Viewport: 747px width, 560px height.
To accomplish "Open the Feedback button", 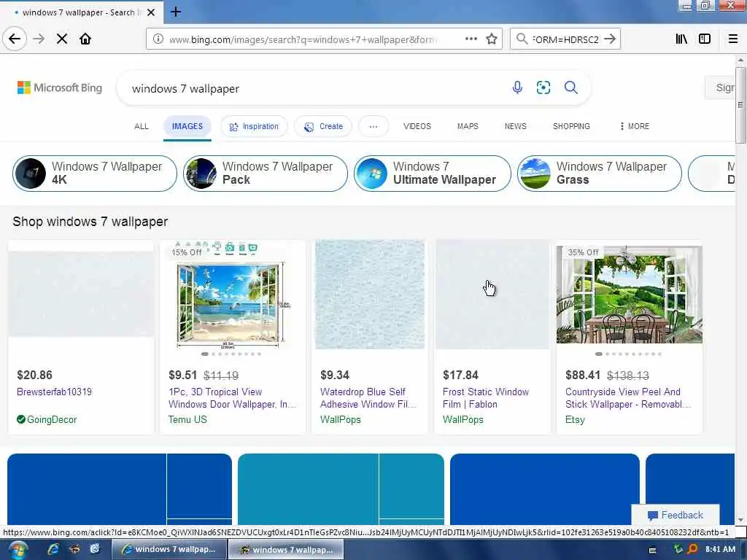I will click(x=676, y=515).
